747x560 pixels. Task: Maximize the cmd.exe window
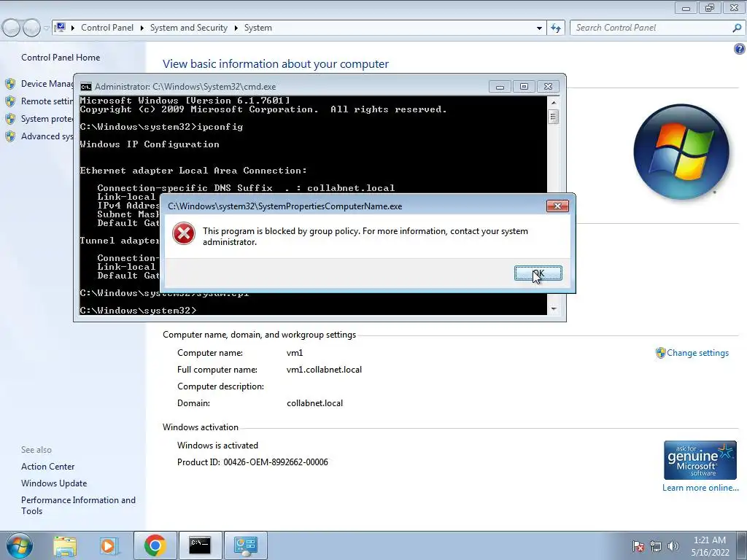pyautogui.click(x=524, y=87)
